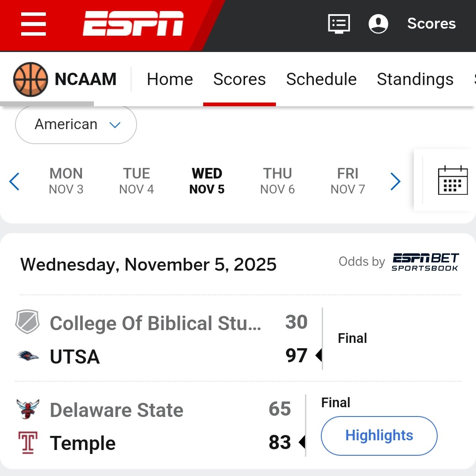Click the NCAAM basketball icon
The width and height of the screenshot is (476, 476).
click(x=30, y=79)
